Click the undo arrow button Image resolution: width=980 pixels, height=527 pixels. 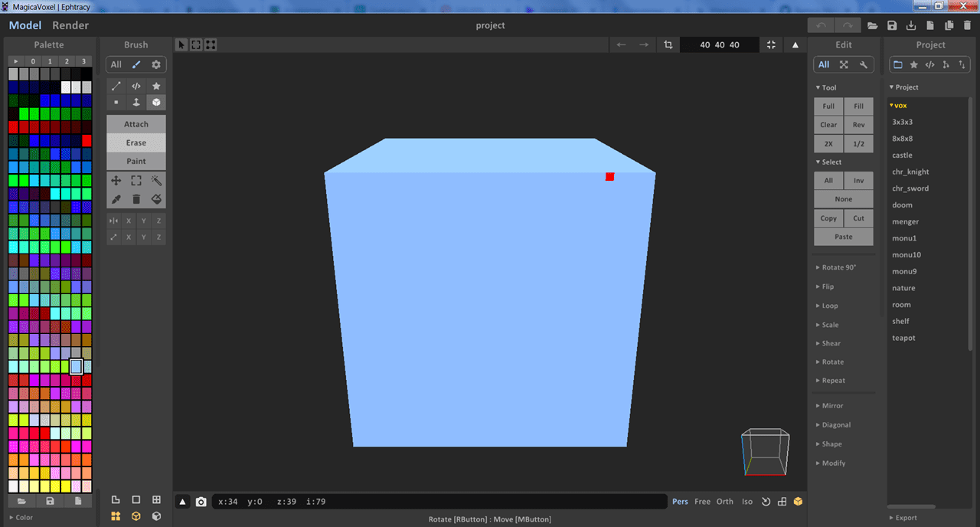click(x=822, y=25)
